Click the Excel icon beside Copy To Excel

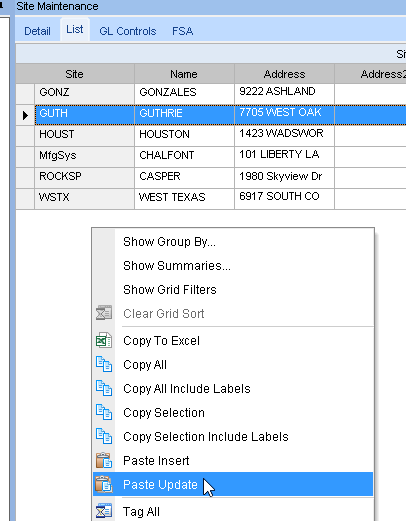coord(104,340)
